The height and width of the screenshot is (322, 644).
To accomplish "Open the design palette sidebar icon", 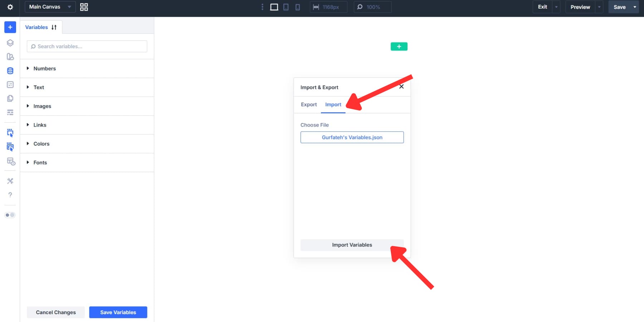I will (10, 57).
